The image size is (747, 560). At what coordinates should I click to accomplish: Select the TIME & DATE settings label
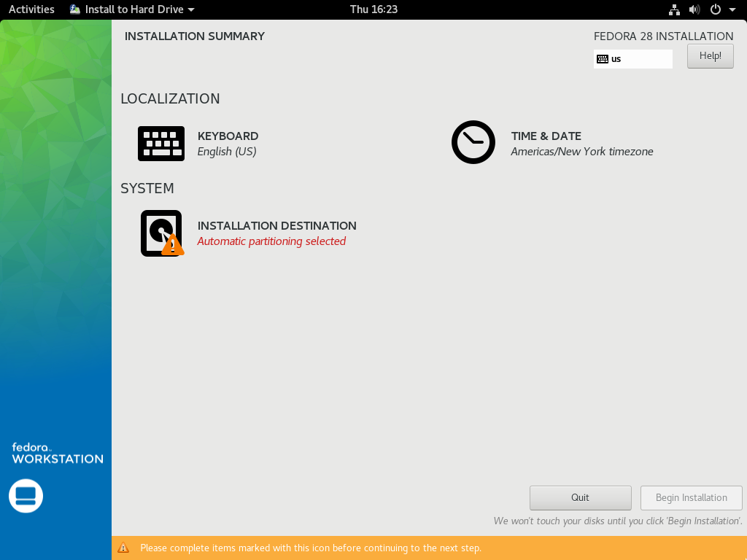coord(546,136)
